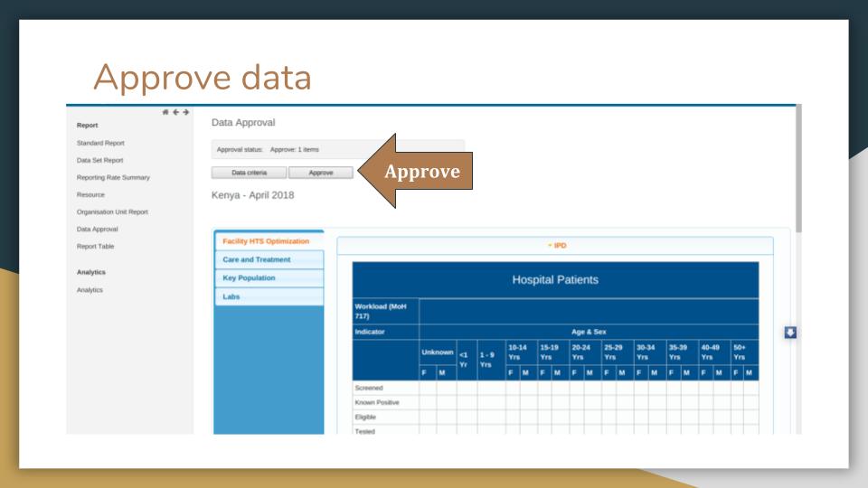Click the forward arrow icon in the sidebar
This screenshot has width=868, height=488.
186,112
